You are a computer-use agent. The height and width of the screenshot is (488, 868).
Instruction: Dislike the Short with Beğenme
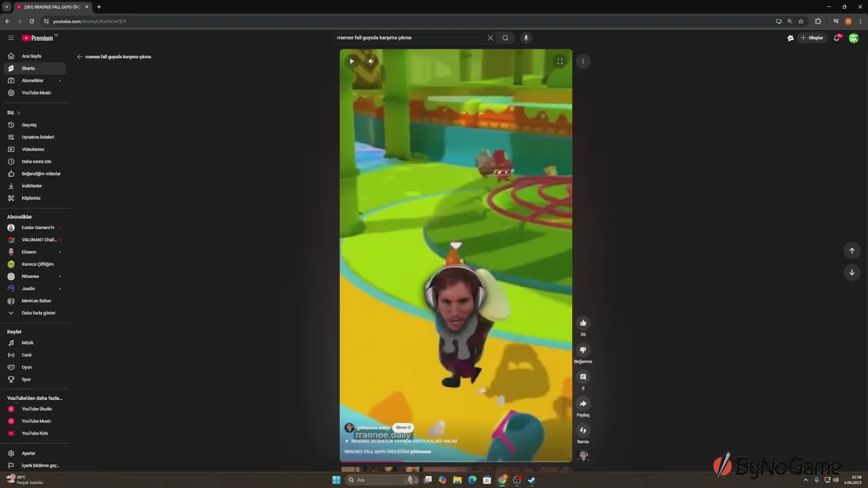point(583,350)
